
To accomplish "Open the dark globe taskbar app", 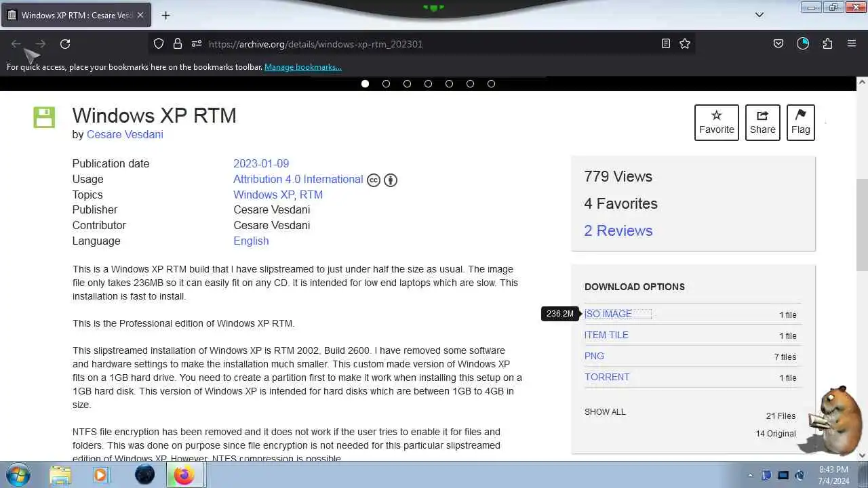I will pos(144,474).
